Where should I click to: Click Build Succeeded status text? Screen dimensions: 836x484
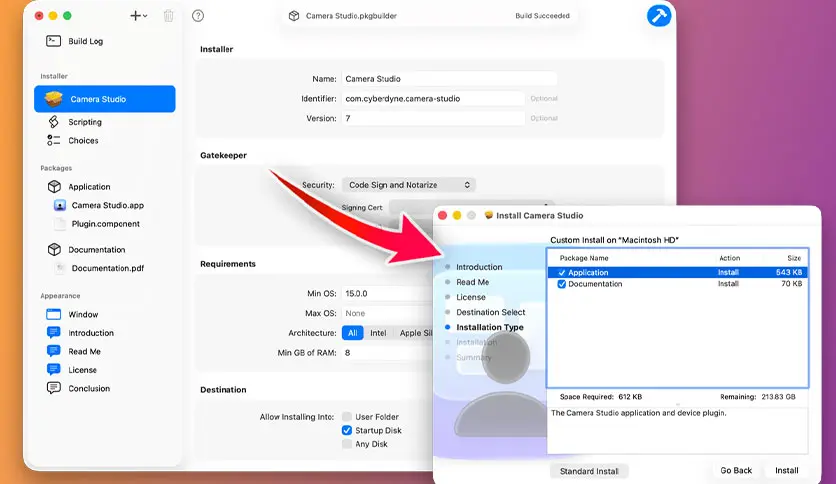coord(542,16)
